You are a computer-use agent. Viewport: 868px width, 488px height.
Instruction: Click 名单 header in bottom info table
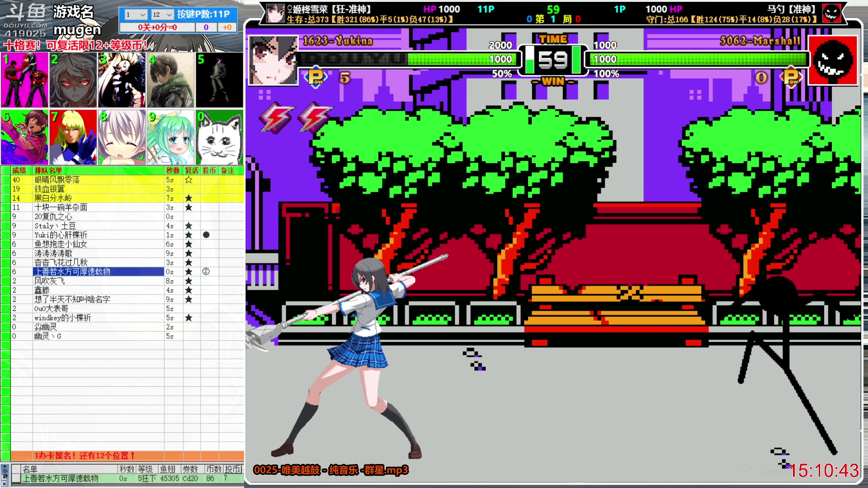tap(30, 469)
